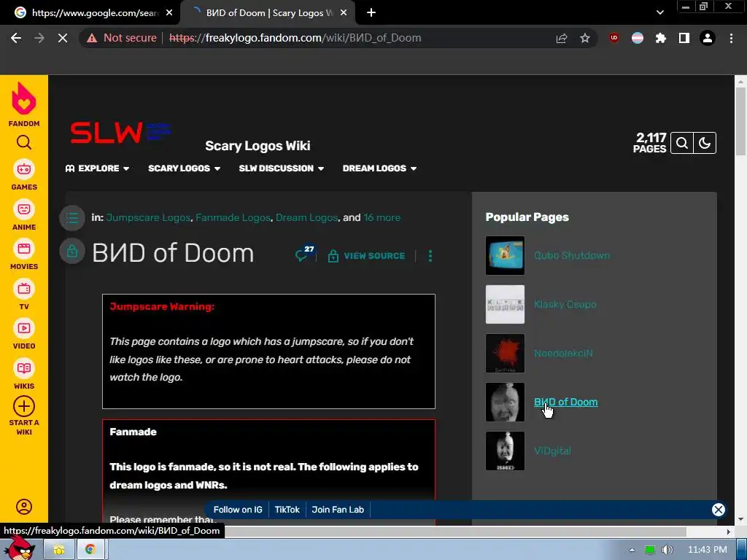
Task: Click the ВИD of Doom mask thumbnail
Action: pos(505,402)
